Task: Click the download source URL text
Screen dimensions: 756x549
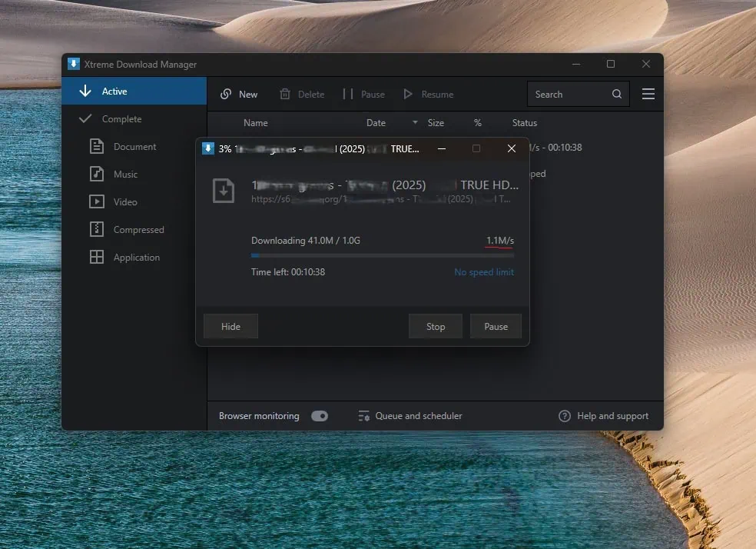Action: point(381,199)
